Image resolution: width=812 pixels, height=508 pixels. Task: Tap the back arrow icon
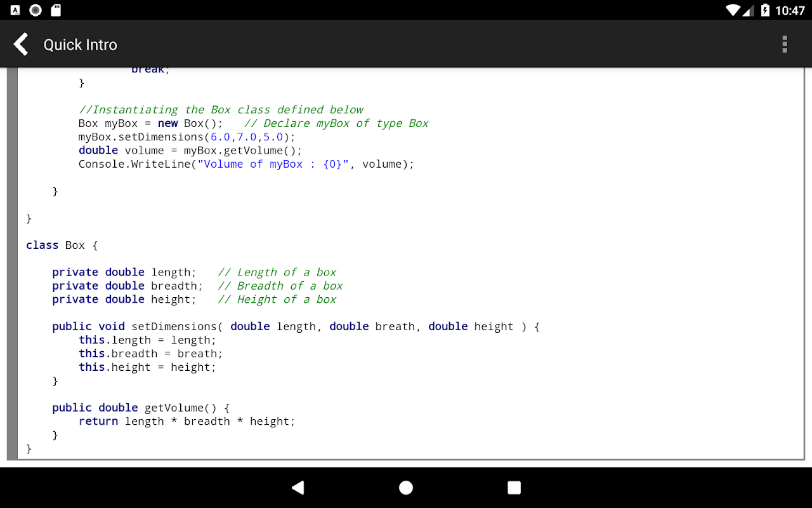click(x=21, y=44)
